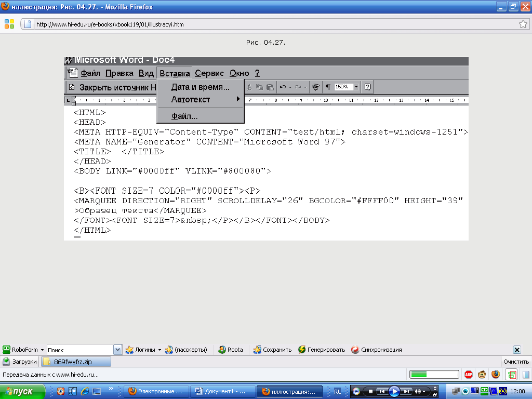Click the 150% zoom value box
Image resolution: width=532 pixels, height=399 pixels.
point(344,87)
